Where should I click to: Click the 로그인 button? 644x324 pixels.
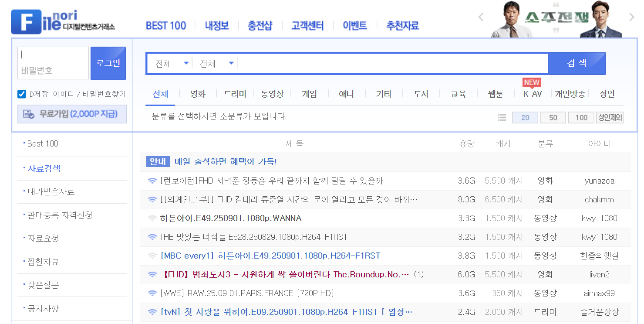[108, 63]
